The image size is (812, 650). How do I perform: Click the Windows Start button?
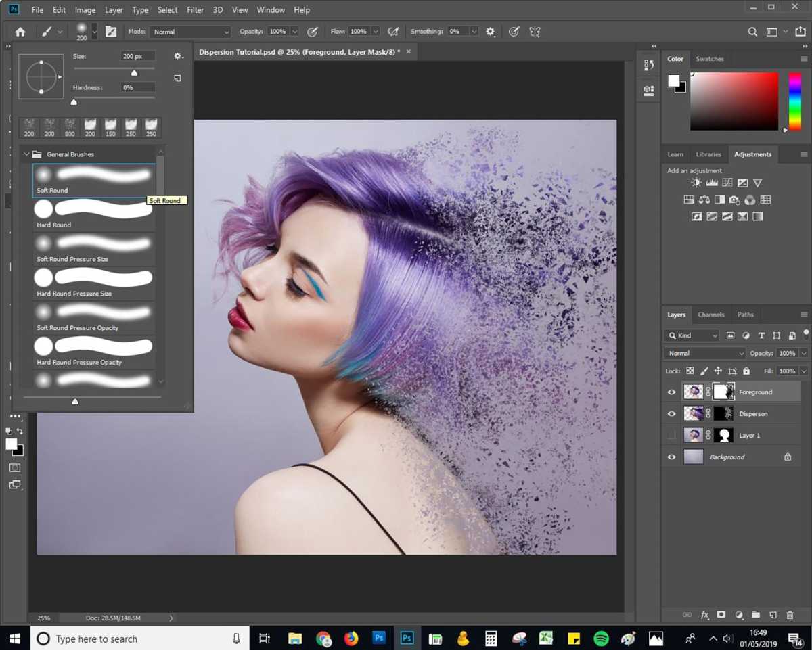pos(14,638)
